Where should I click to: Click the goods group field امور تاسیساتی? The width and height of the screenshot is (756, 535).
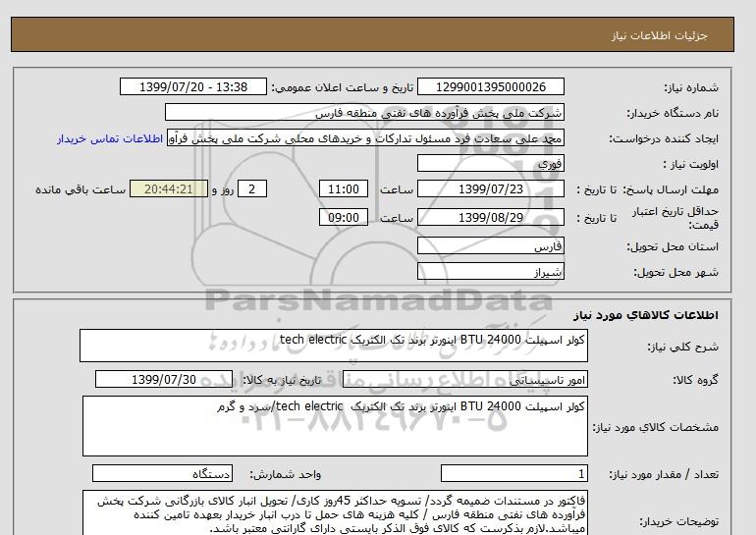pyautogui.click(x=464, y=379)
